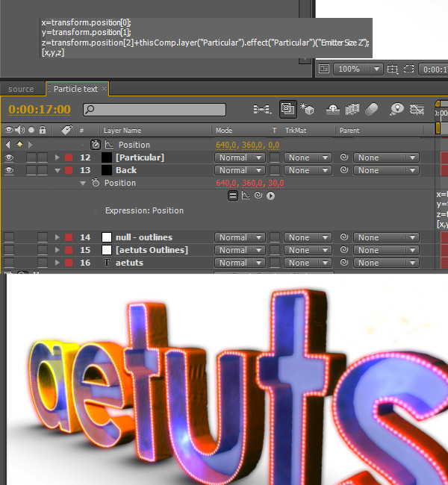Open the comp mini-flowchart button
Screen dimensions: 448x485
(x=262, y=109)
